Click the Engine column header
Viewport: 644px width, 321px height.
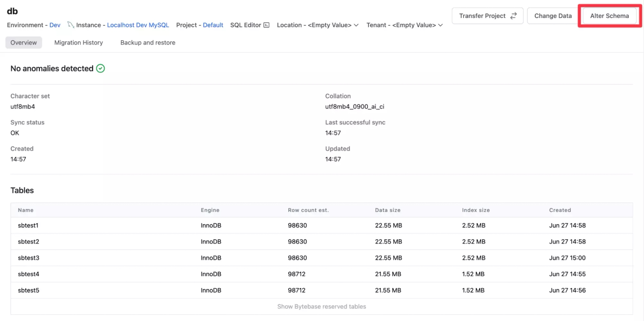210,210
